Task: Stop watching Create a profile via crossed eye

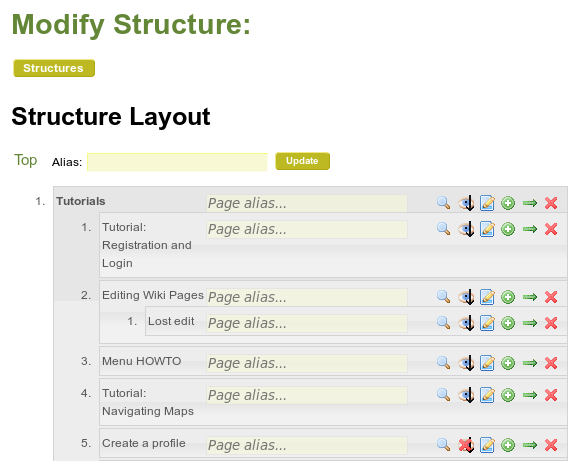Action: (466, 445)
